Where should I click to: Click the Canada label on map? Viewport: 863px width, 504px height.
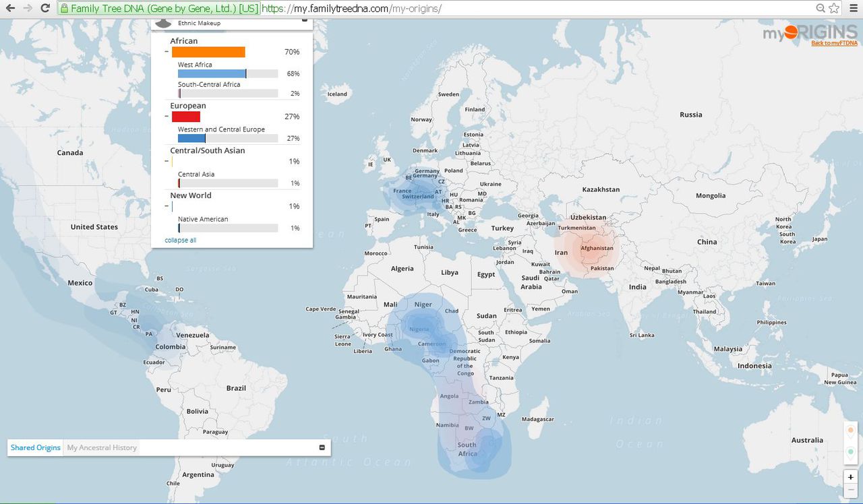click(x=70, y=153)
